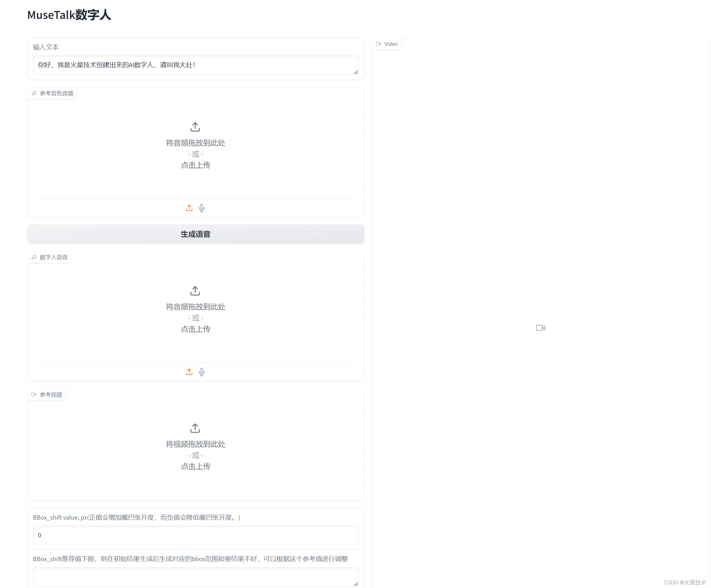The width and height of the screenshot is (711, 588).
Task: Click upload arrow in 数字人语音 drop area
Action: coord(195,291)
